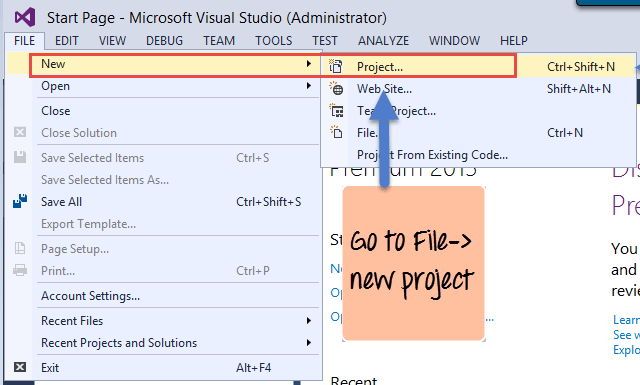Click the orange Go to File note

click(x=413, y=263)
